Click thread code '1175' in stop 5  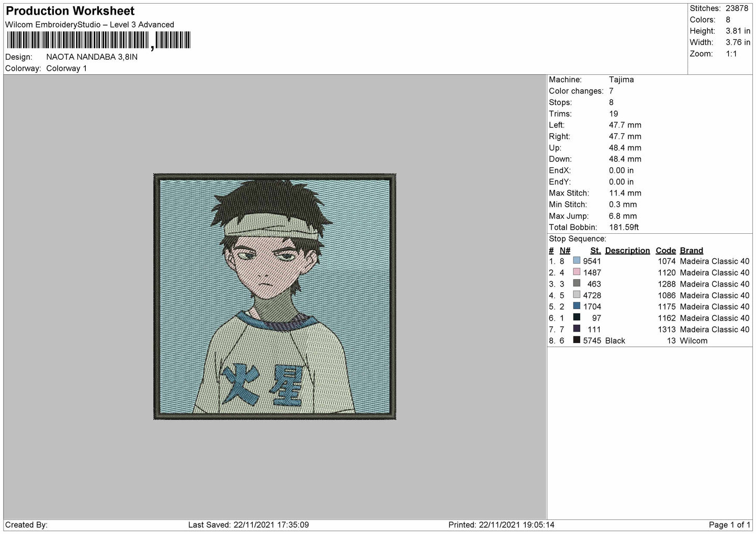pyautogui.click(x=667, y=307)
